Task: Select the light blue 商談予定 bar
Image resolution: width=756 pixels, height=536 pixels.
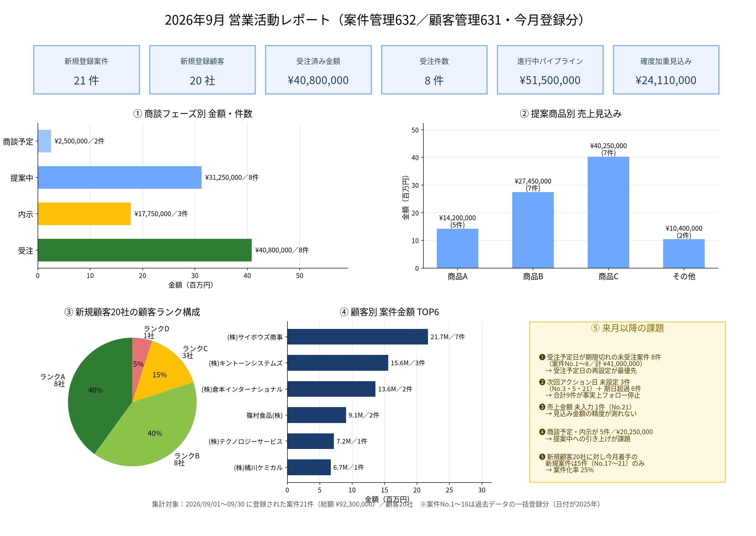Action: pyautogui.click(x=45, y=141)
